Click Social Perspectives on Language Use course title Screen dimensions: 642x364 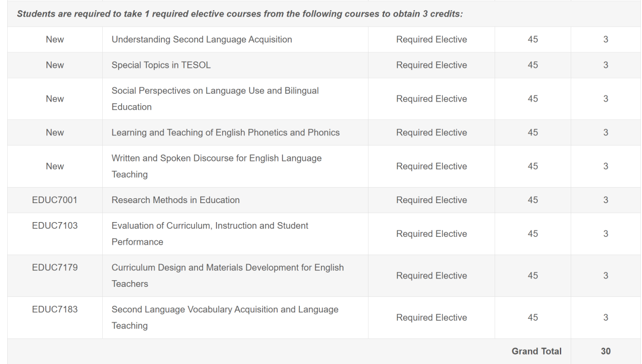coord(215,99)
